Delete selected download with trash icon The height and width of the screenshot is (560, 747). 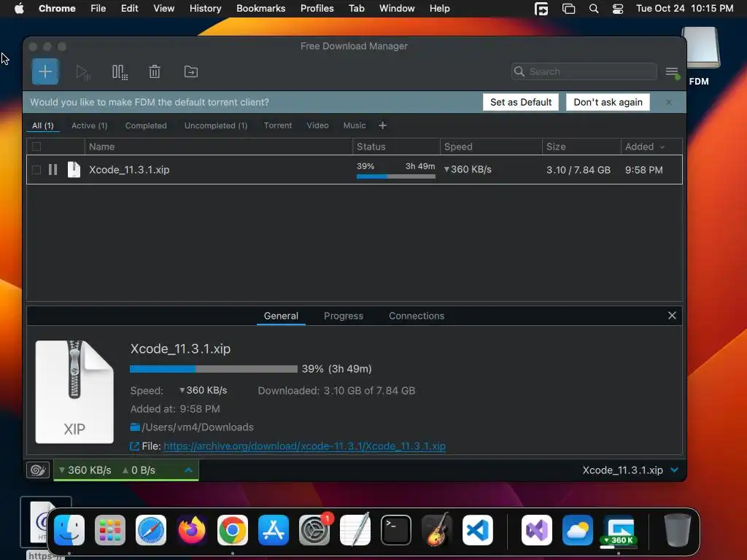155,72
